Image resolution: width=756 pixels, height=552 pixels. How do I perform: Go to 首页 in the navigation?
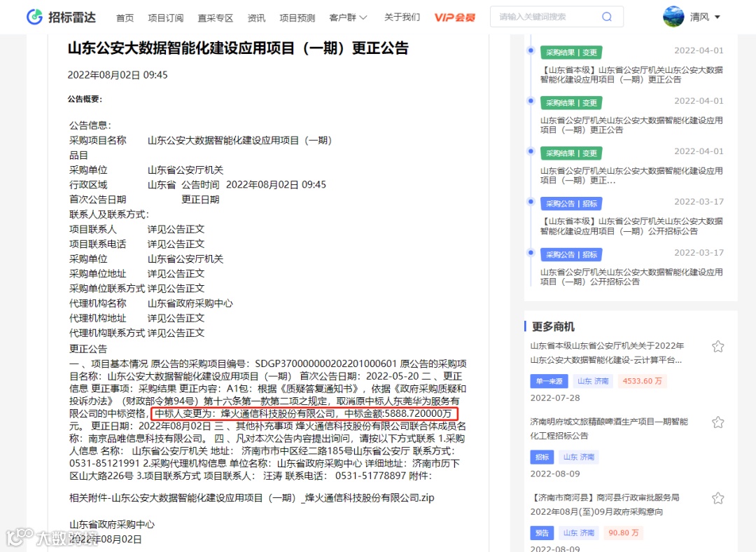(x=125, y=18)
